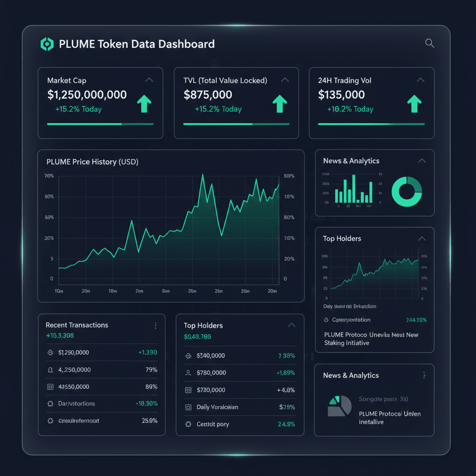Image resolution: width=476 pixels, height=476 pixels.
Task: Open search using the magnifying glass icon
Action: click(429, 43)
